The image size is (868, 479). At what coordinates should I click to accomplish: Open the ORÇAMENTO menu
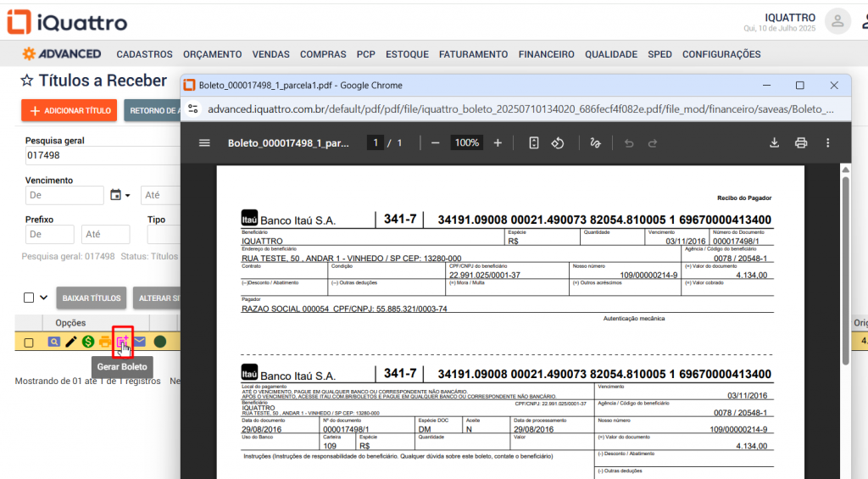click(x=213, y=54)
